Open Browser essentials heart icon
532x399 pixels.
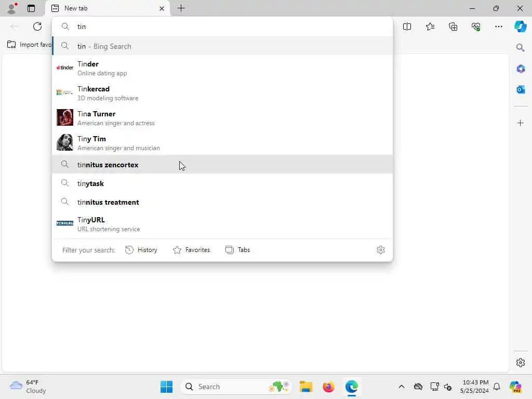[x=476, y=26]
